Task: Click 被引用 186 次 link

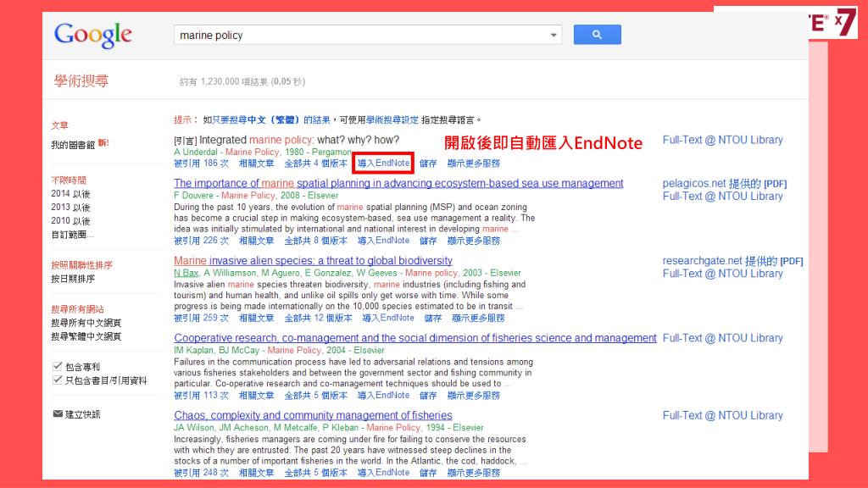Action: (x=201, y=164)
